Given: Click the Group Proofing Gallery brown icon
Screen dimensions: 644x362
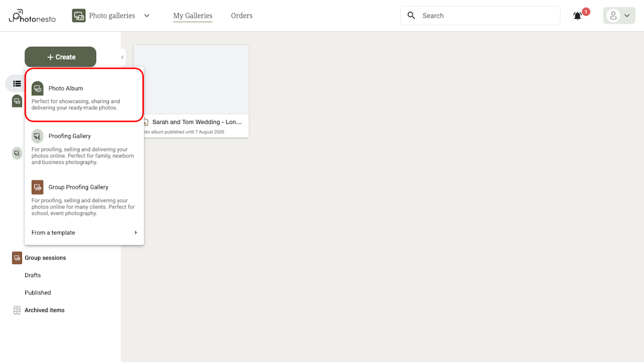Looking at the screenshot, I should pyautogui.click(x=38, y=187).
